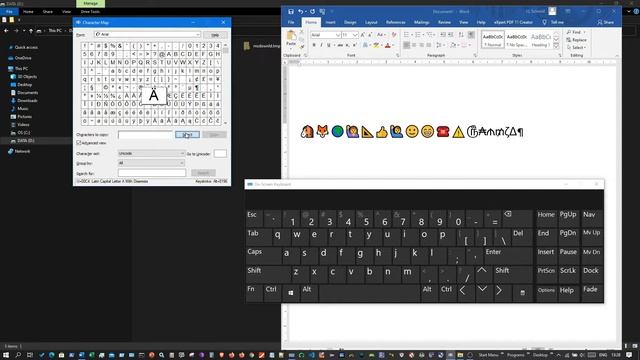Viewport: 640px width, 360px height.
Task: Click the Options key on On-Screen Keyboard
Action: click(546, 293)
